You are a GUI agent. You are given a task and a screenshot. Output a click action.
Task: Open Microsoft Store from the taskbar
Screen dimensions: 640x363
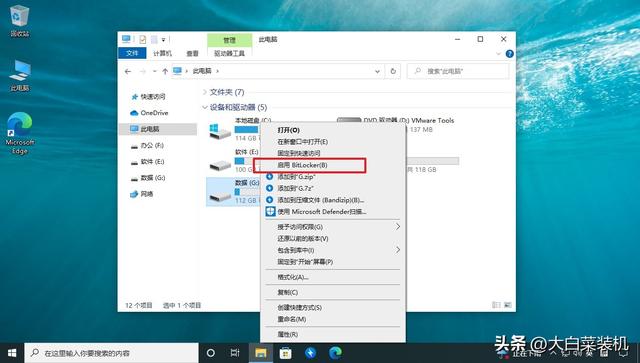click(285, 353)
